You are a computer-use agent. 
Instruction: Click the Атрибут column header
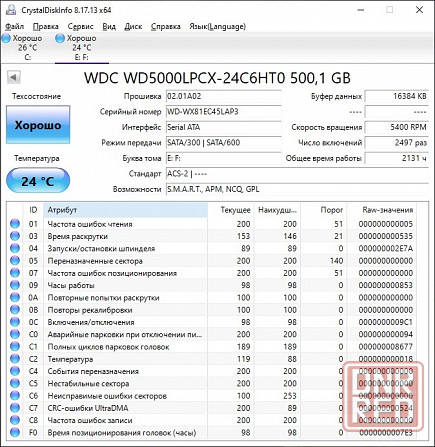125,210
